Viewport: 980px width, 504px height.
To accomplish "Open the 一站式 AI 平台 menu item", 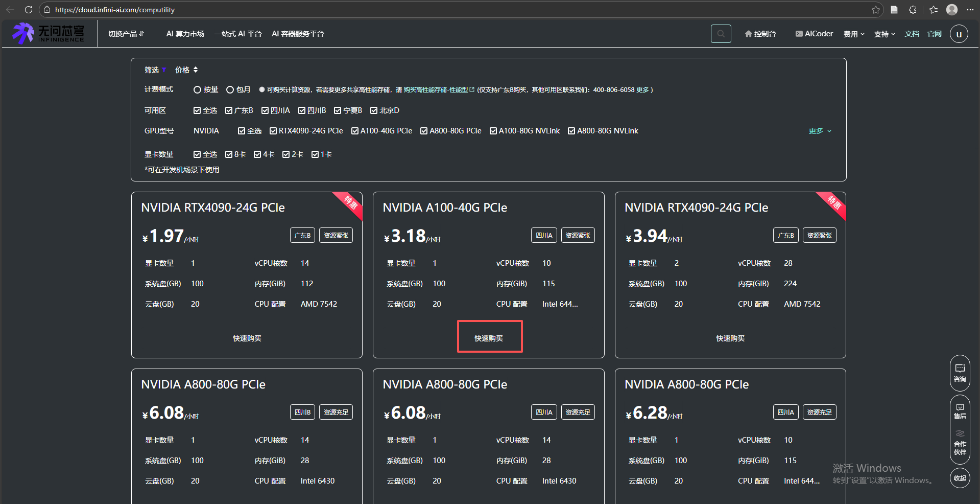I will click(x=238, y=34).
